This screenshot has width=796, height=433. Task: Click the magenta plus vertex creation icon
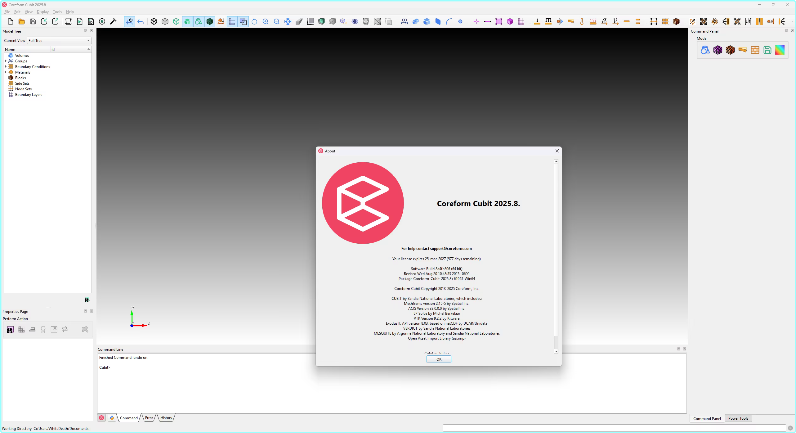[476, 21]
